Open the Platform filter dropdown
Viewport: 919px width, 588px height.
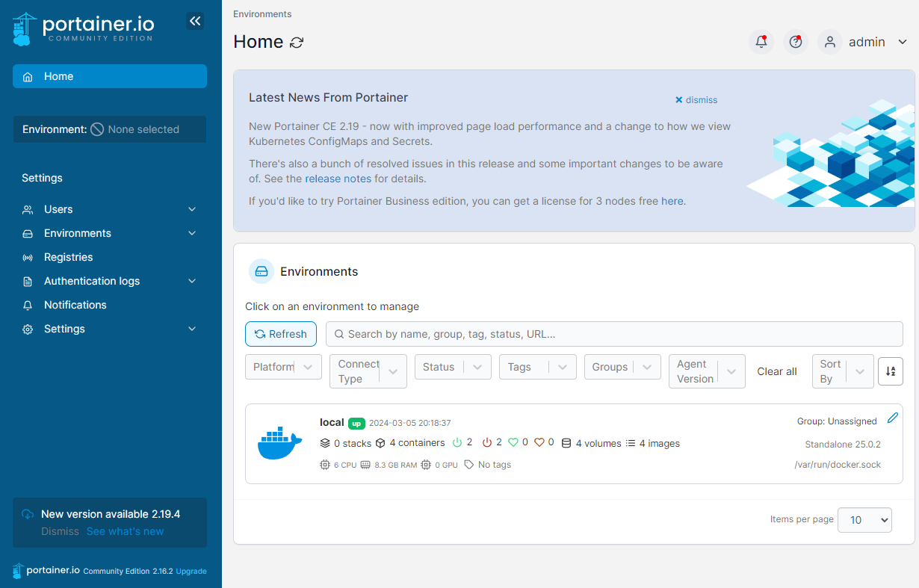[x=283, y=367]
